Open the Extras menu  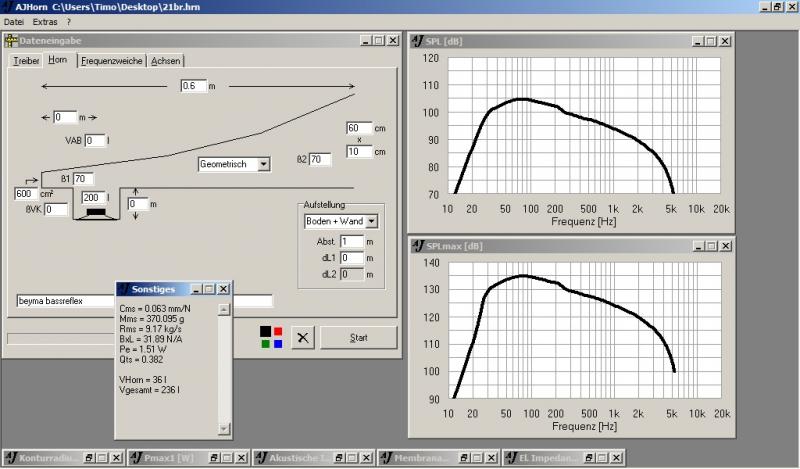click(x=45, y=21)
